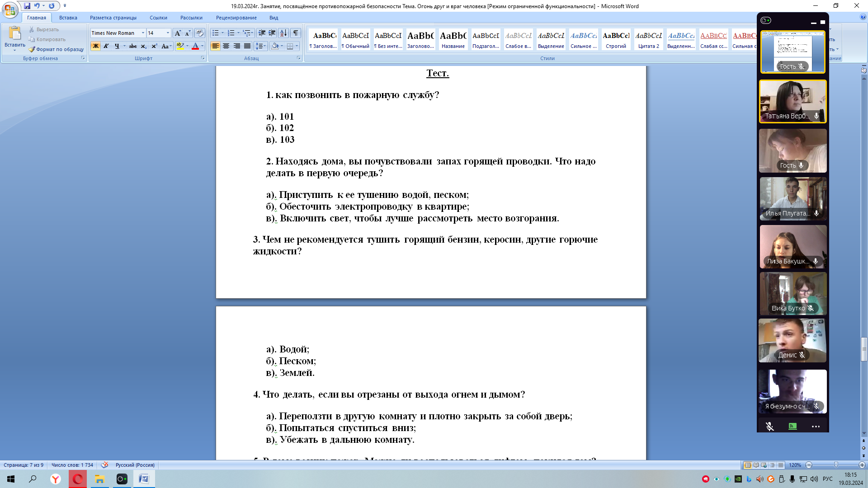Toggle show paragraph marks (¶)

(295, 33)
